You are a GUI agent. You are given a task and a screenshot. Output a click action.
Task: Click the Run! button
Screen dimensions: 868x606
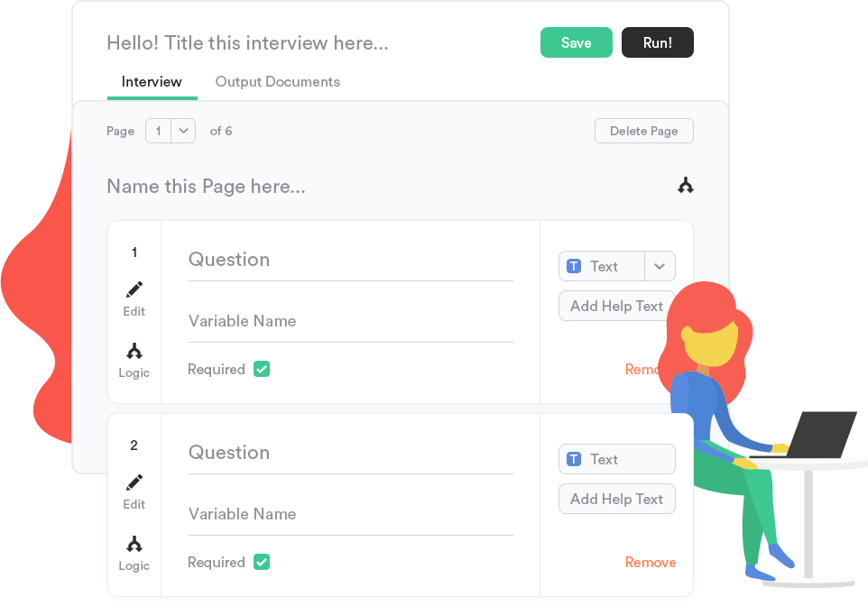pyautogui.click(x=658, y=42)
